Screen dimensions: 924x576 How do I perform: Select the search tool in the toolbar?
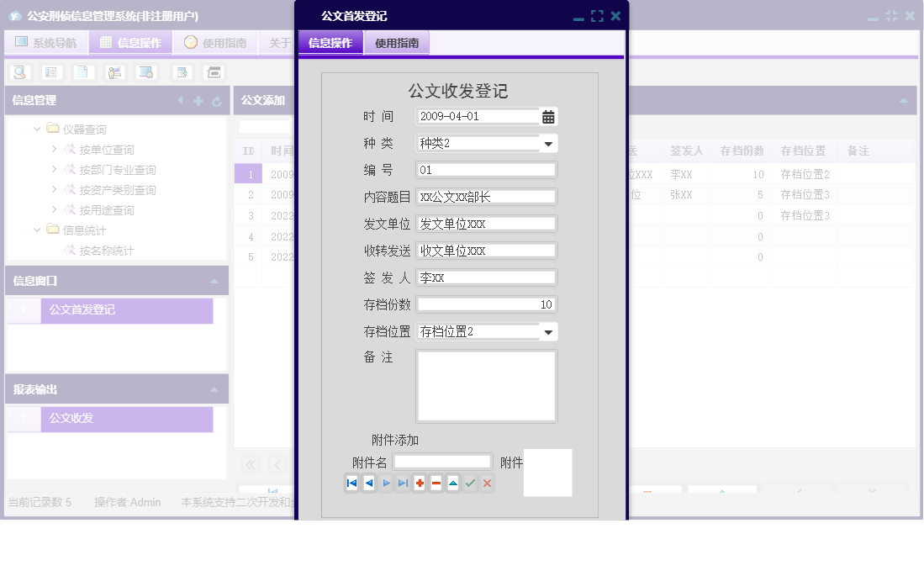(19, 71)
